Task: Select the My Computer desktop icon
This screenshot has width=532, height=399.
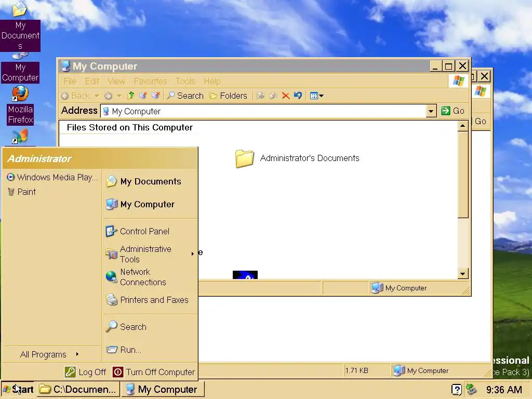Action: click(20, 68)
